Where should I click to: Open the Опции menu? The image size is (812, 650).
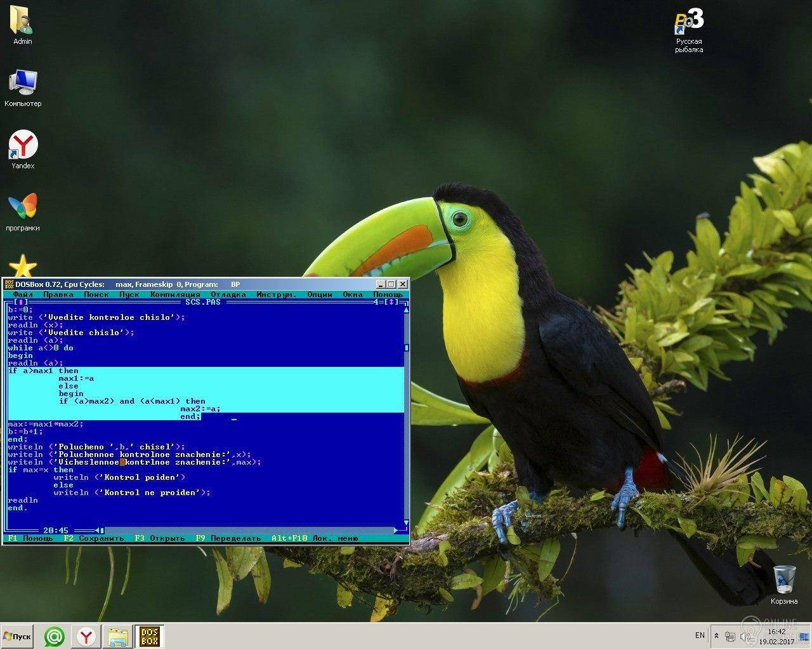(x=320, y=295)
